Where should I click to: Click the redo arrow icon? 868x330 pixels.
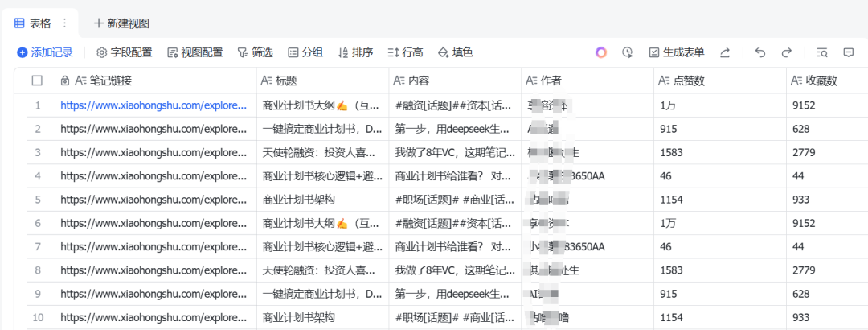point(786,52)
